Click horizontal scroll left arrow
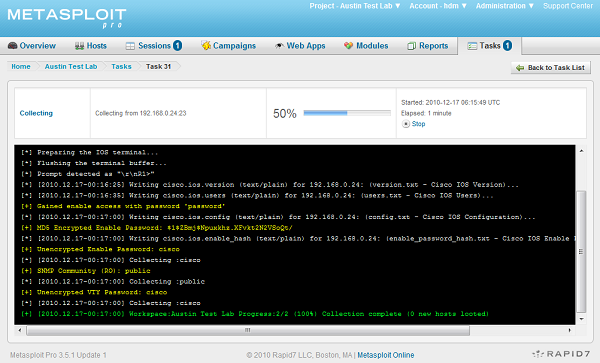 pyautogui.click(x=20, y=330)
